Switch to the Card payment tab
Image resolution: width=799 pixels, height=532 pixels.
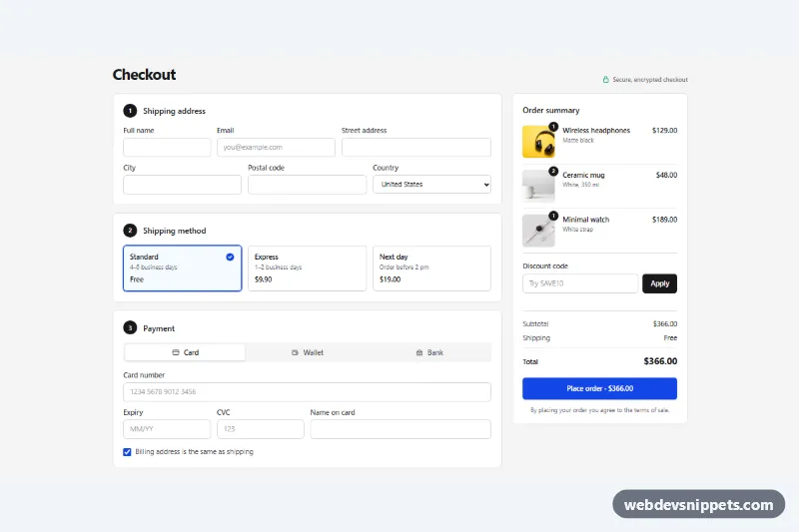point(185,352)
